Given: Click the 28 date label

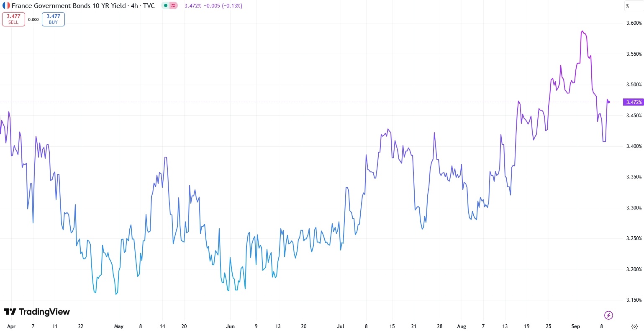Looking at the screenshot, I should [439, 326].
